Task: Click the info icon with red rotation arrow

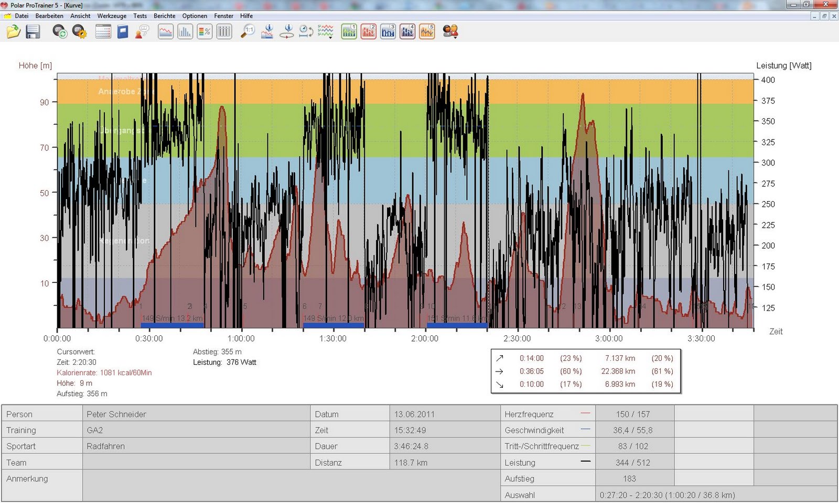Action: coord(287,32)
